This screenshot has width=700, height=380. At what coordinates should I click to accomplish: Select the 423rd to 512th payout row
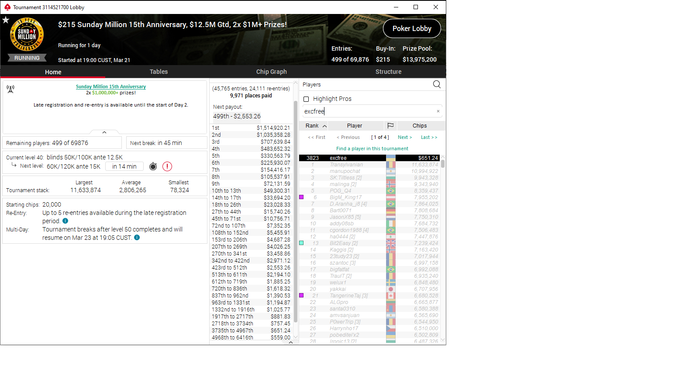(x=251, y=267)
